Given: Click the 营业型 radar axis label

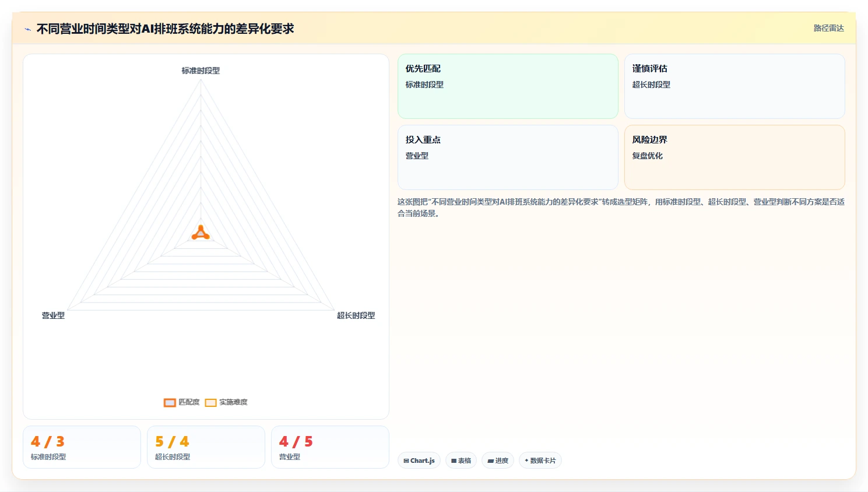Looking at the screenshot, I should click(x=53, y=315).
